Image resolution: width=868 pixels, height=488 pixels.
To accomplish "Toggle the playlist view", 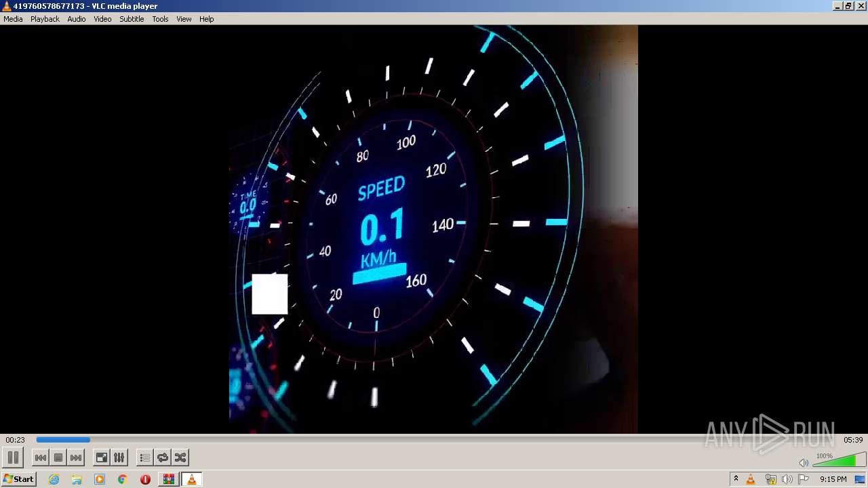I will [144, 457].
